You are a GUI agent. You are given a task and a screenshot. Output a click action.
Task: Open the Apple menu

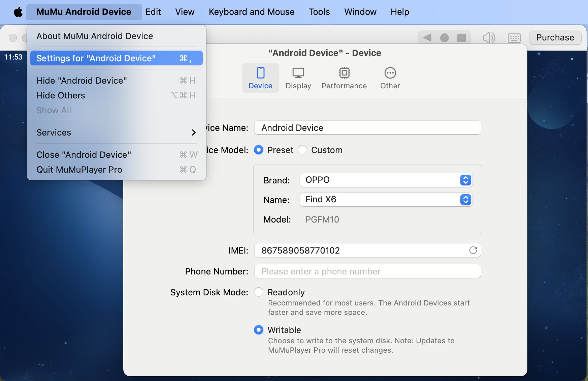tap(18, 12)
